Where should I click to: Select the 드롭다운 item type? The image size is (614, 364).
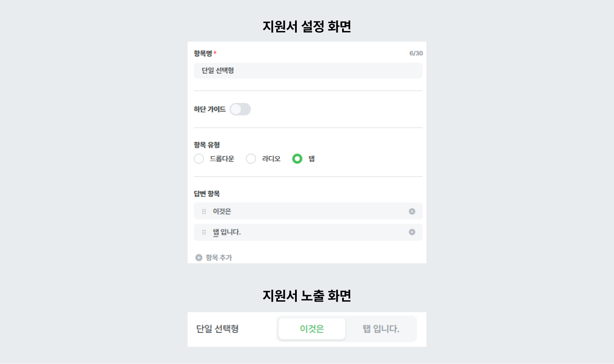199,159
